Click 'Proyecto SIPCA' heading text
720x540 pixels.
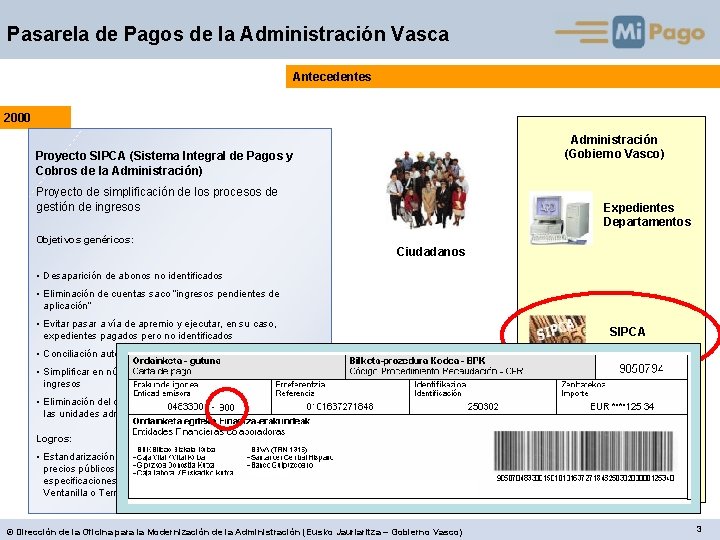[x=164, y=163]
